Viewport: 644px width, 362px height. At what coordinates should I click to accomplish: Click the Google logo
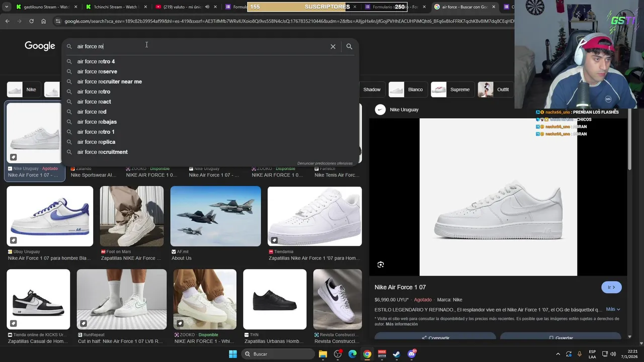click(x=40, y=46)
